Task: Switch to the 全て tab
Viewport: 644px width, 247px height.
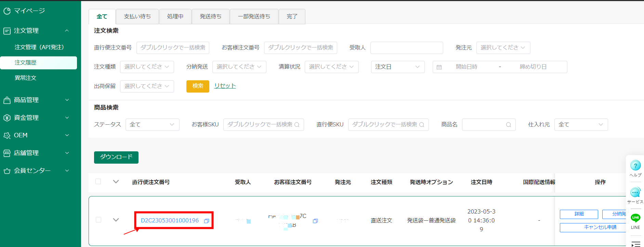Action: tap(102, 16)
